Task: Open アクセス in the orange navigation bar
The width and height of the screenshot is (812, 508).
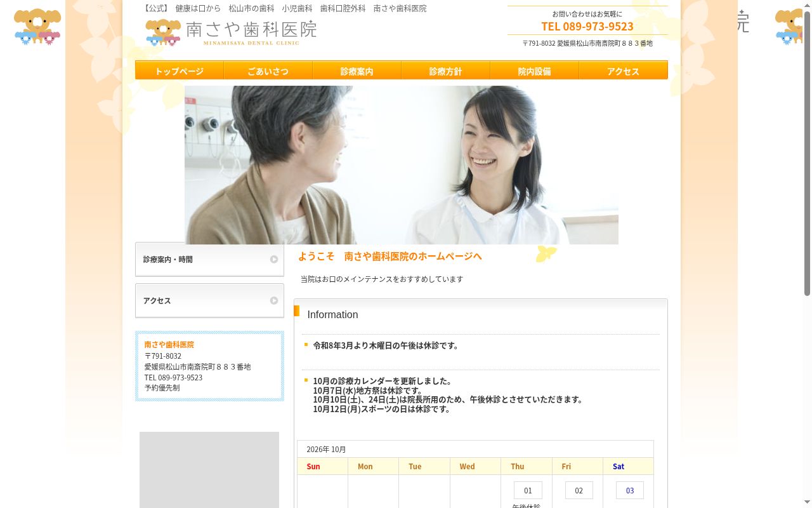Action: click(x=623, y=70)
